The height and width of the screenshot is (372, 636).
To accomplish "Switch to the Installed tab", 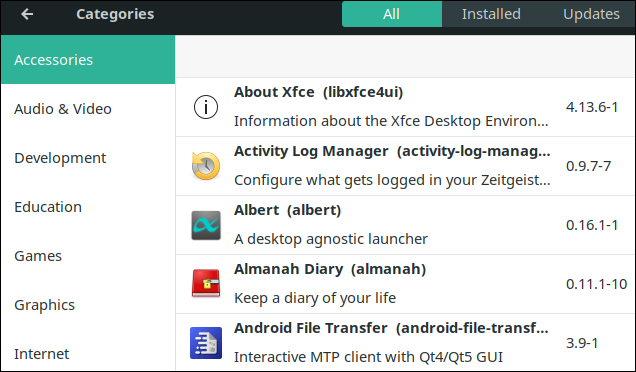I will click(491, 14).
